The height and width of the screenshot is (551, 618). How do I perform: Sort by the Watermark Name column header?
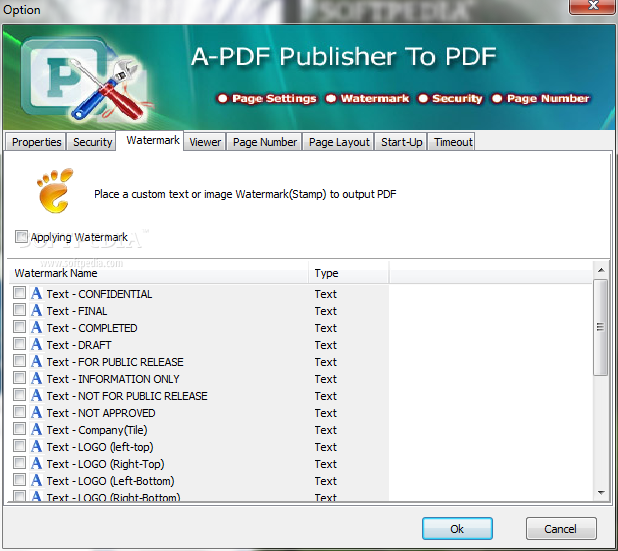point(158,273)
